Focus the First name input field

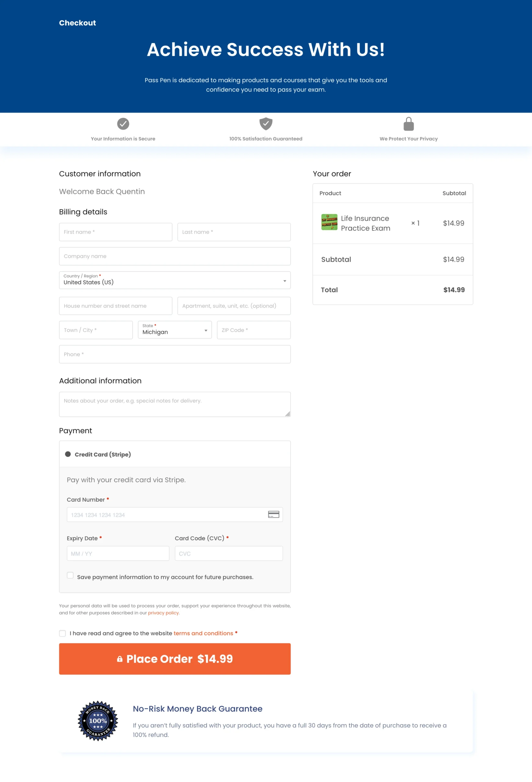pos(115,232)
